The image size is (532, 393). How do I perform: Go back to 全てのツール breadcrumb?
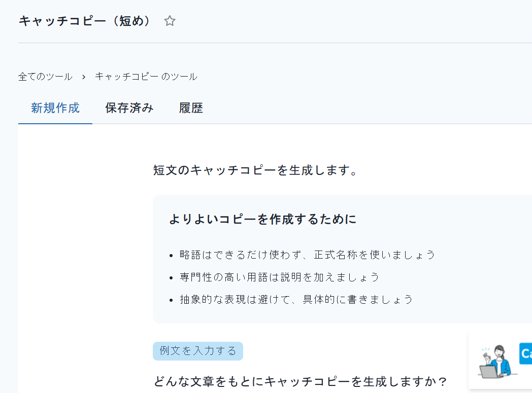point(45,77)
